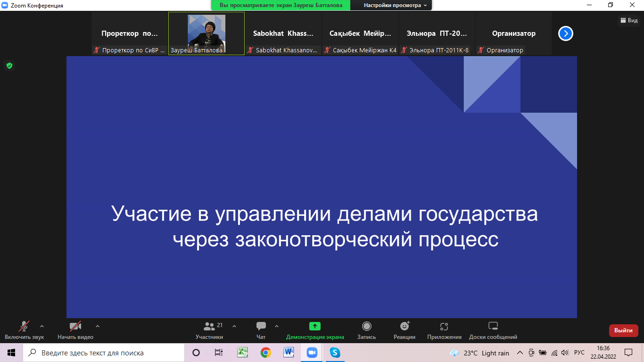This screenshot has height=362, width=644.
Task: Expand chat options arrow
Action: click(277, 326)
